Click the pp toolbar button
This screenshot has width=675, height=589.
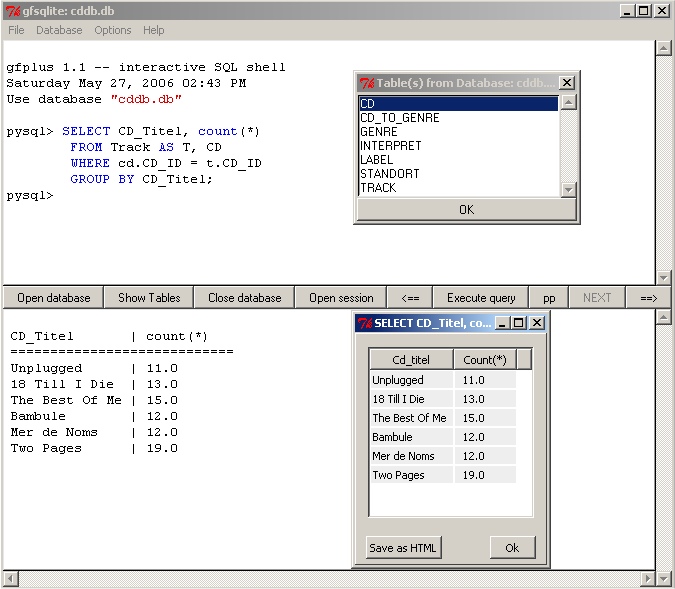point(549,297)
